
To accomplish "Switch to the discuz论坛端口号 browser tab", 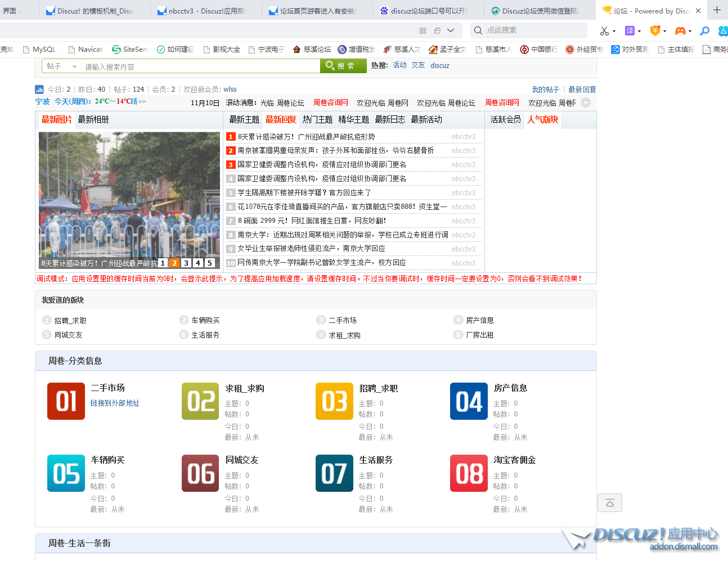I will (428, 11).
